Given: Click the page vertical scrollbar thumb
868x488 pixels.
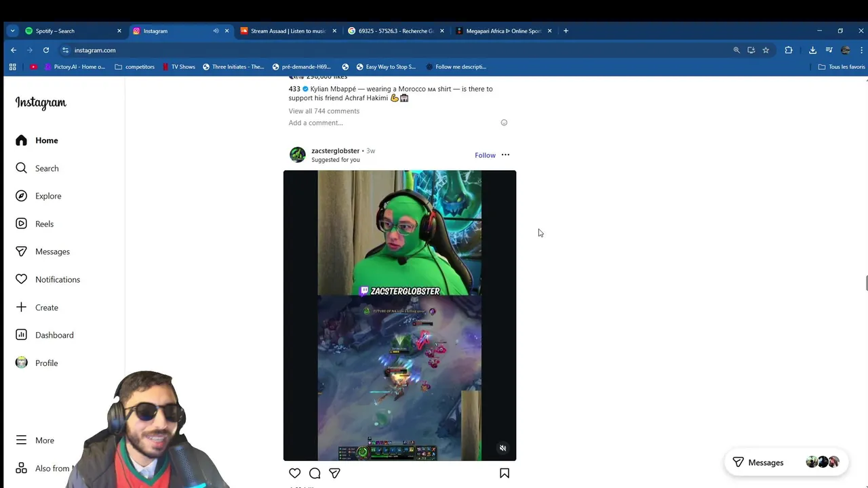Looking at the screenshot, I should pyautogui.click(x=866, y=283).
